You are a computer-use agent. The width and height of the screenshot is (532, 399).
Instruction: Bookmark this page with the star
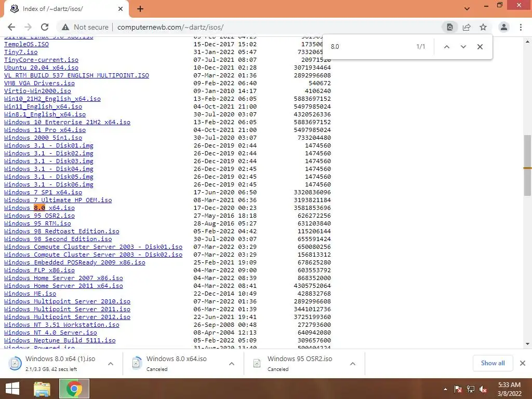pyautogui.click(x=483, y=27)
